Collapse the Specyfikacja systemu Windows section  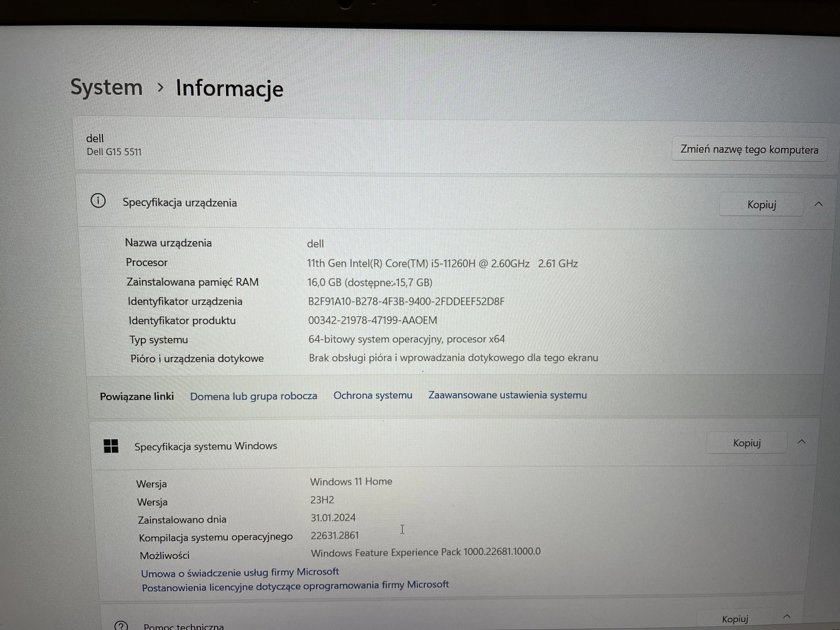(x=801, y=442)
